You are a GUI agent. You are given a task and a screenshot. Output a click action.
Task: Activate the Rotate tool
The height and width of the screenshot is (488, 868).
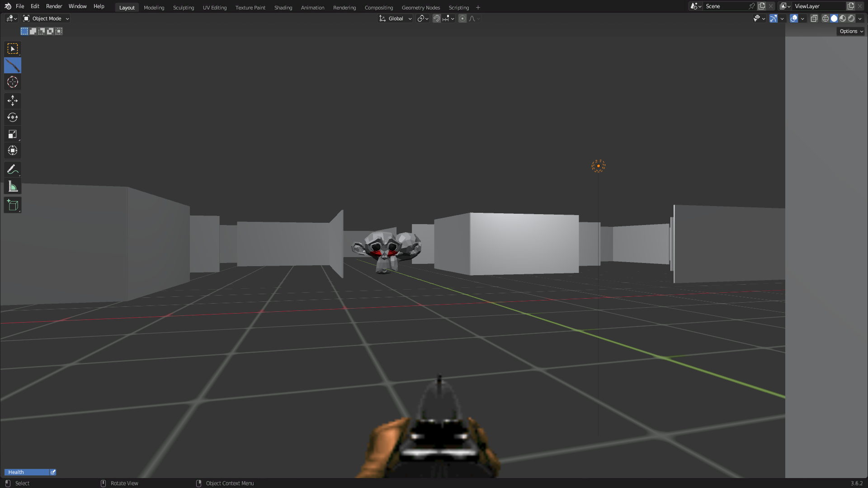point(13,117)
